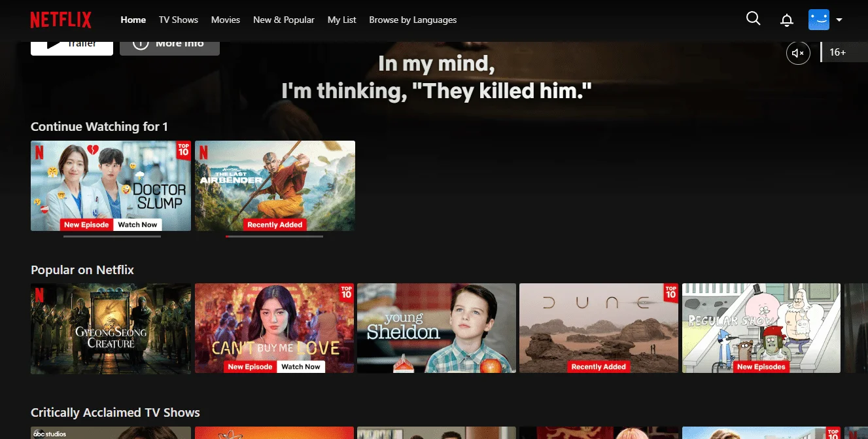The width and height of the screenshot is (868, 439).
Task: Open the search magnifier icon
Action: [754, 19]
